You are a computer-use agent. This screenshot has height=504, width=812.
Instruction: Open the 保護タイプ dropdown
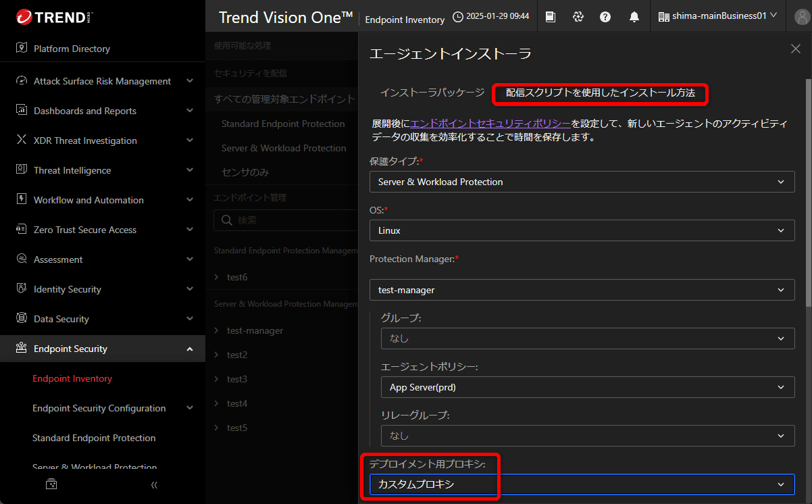pos(582,182)
